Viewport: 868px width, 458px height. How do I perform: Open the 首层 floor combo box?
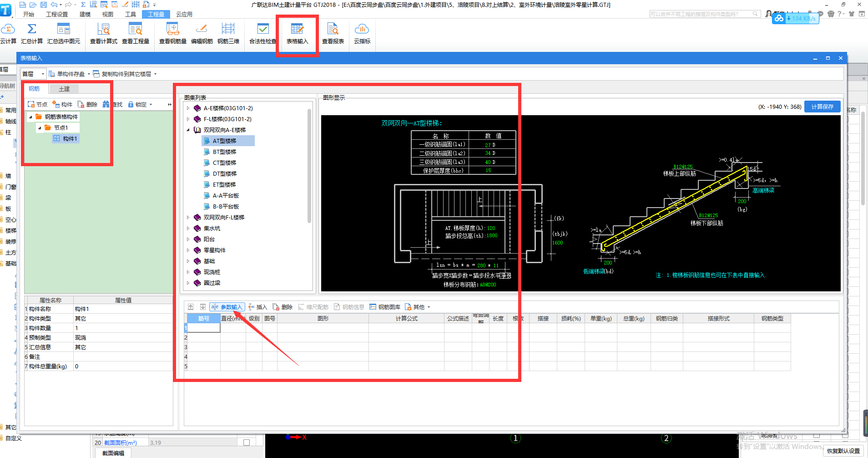click(x=34, y=74)
